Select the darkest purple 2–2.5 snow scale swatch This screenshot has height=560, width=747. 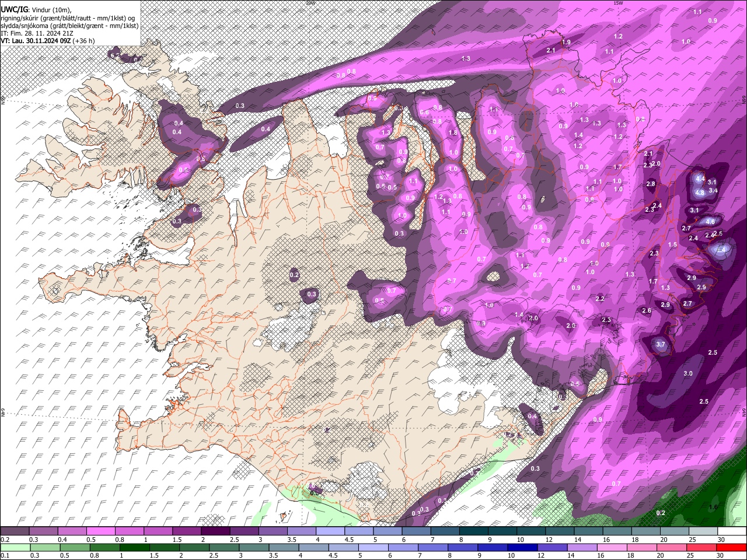215,531
